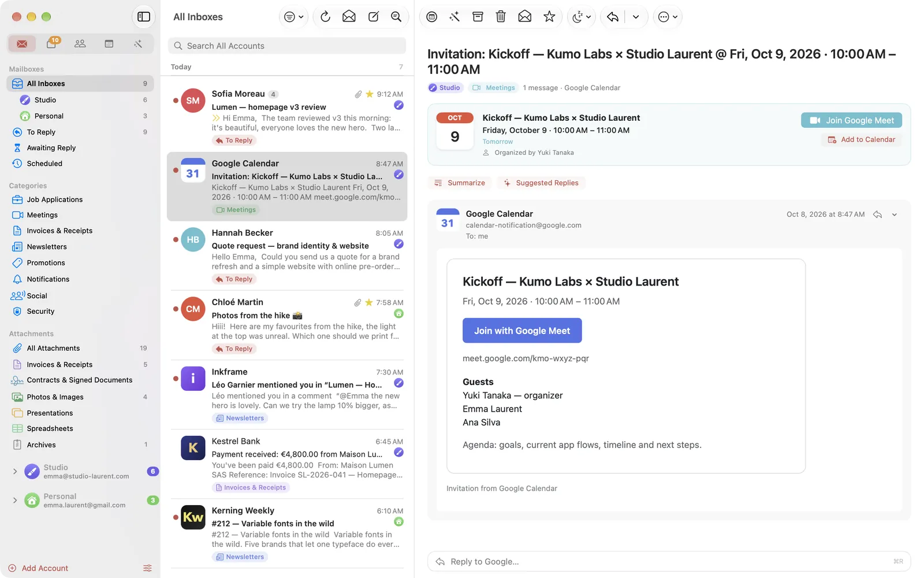Click the Personal account avatar icon
The width and height of the screenshot is (924, 578).
pos(32,501)
